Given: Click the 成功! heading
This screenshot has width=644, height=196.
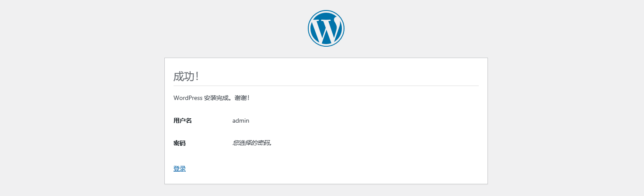Looking at the screenshot, I should (x=186, y=76).
